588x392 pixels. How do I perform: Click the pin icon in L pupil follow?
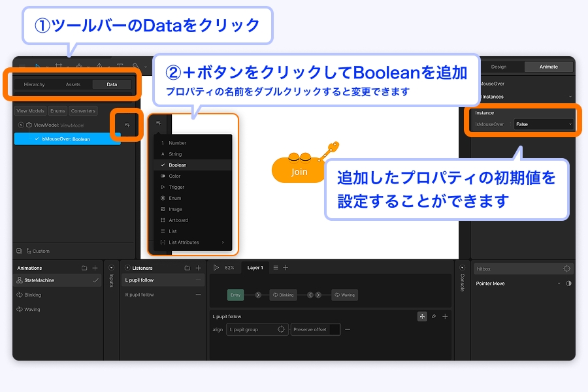point(434,316)
